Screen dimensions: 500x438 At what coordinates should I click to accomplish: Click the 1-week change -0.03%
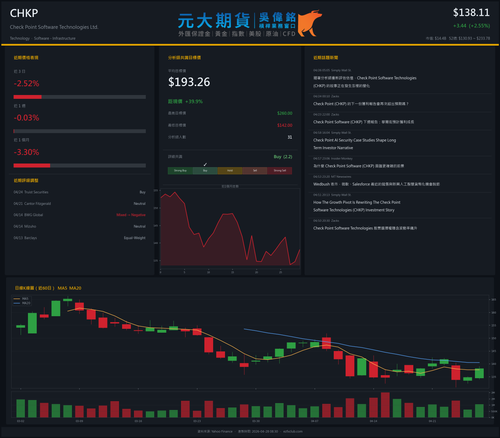(26, 118)
